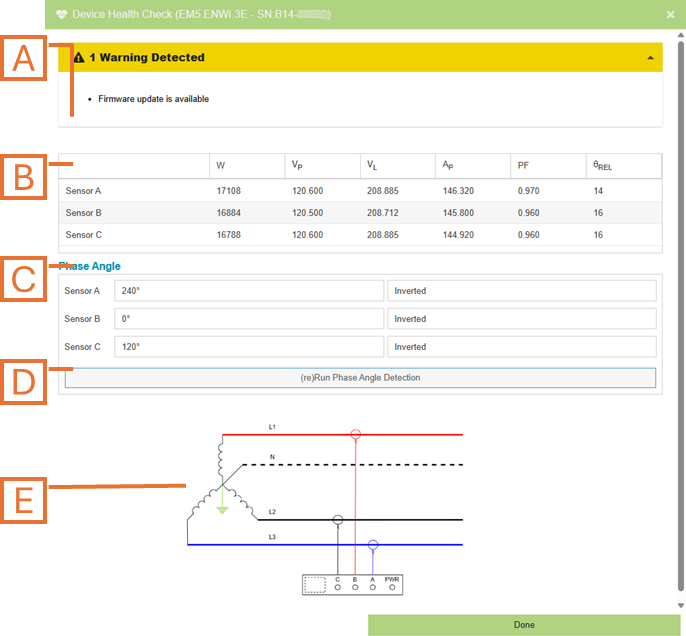Click the green Done button

pyautogui.click(x=524, y=625)
